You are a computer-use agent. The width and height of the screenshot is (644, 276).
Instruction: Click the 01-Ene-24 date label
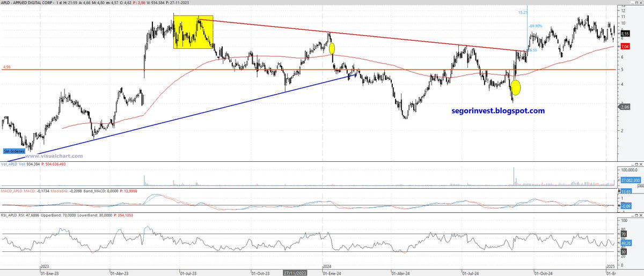[x=332, y=272]
